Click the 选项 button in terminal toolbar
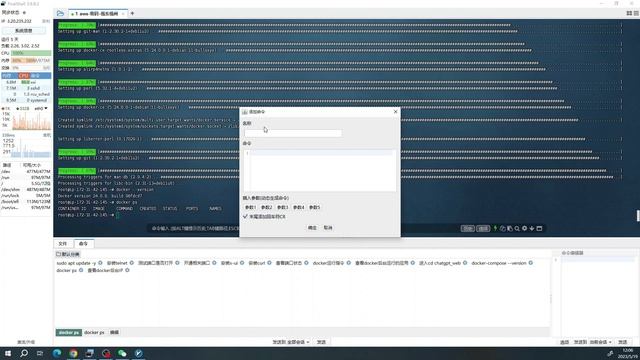 [483, 229]
